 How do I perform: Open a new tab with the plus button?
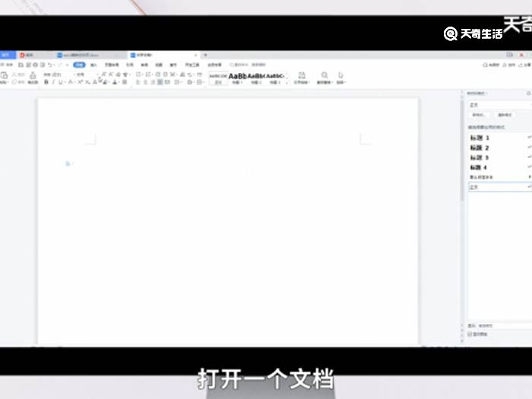point(205,55)
